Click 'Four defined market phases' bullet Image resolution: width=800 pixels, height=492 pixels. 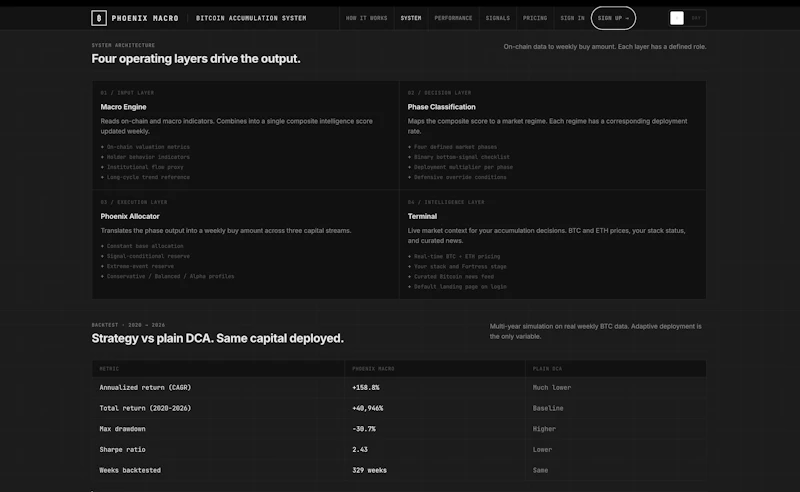455,147
